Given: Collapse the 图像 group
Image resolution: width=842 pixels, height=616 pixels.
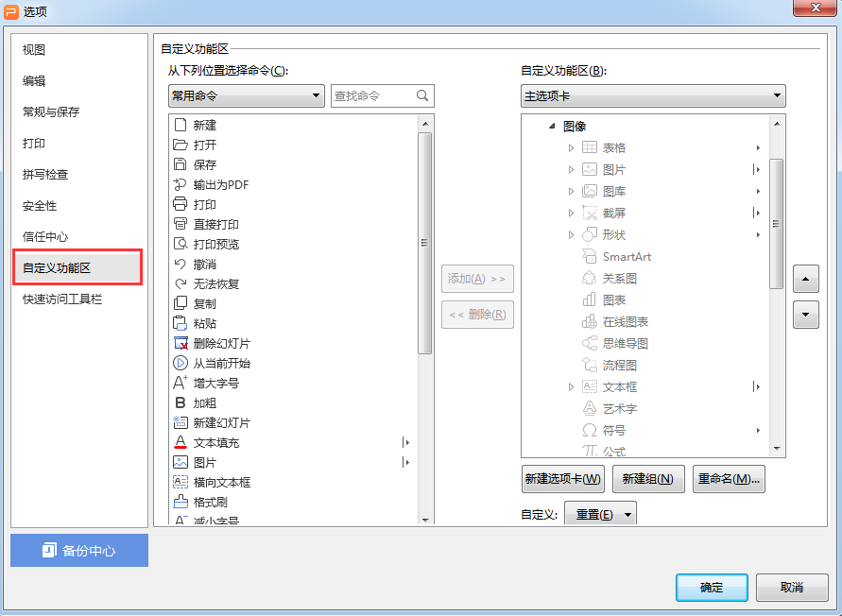Looking at the screenshot, I should pos(552,127).
